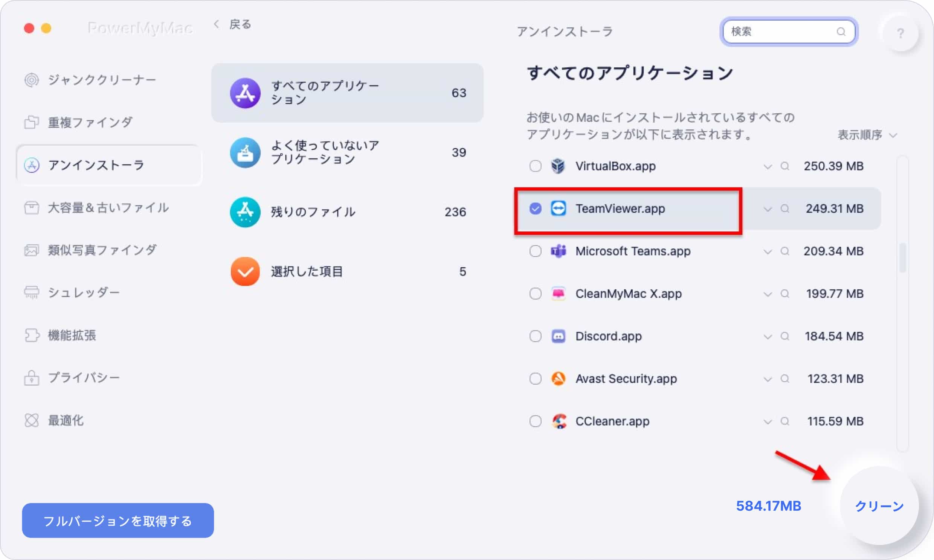Screen dimensions: 934x560
Task: Click the 584.17MB total size text
Action: [768, 506]
